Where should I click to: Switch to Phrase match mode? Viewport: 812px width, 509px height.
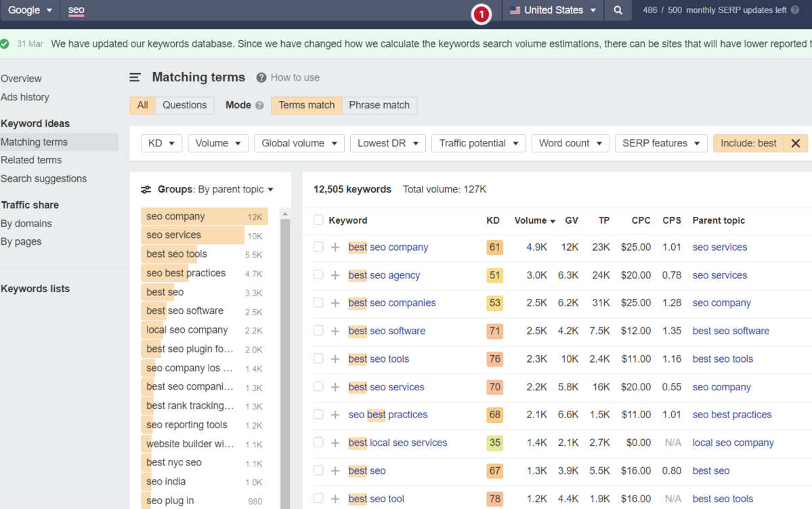pyautogui.click(x=379, y=105)
